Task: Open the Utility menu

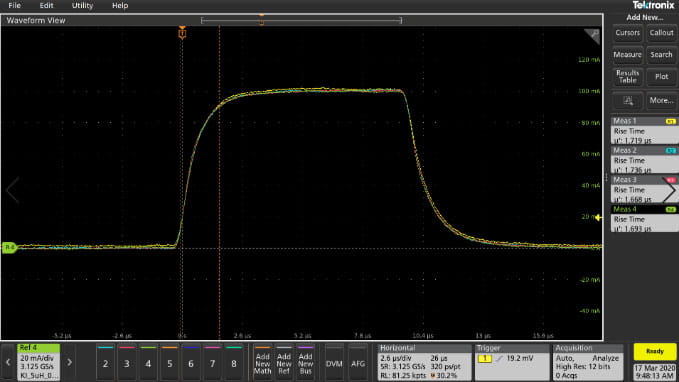Action: 82,6
